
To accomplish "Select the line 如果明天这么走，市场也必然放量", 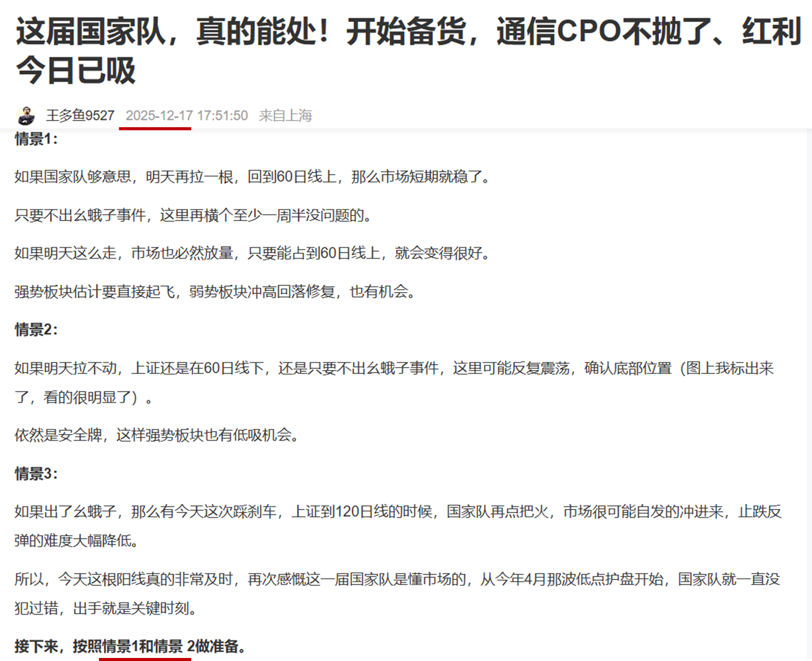I will (253, 253).
